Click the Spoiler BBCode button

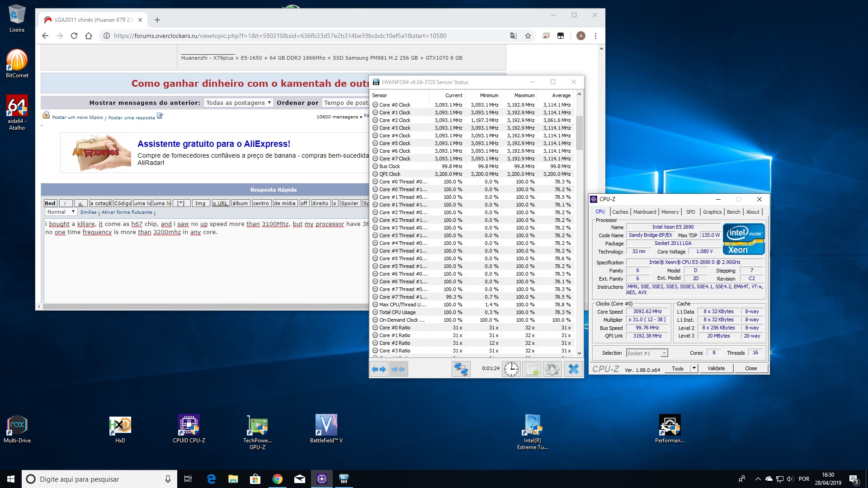coord(349,203)
